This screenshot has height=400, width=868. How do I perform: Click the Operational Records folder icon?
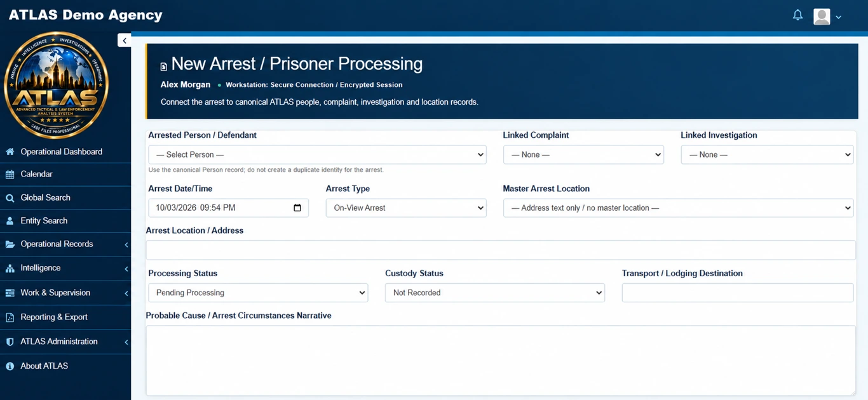click(x=10, y=244)
